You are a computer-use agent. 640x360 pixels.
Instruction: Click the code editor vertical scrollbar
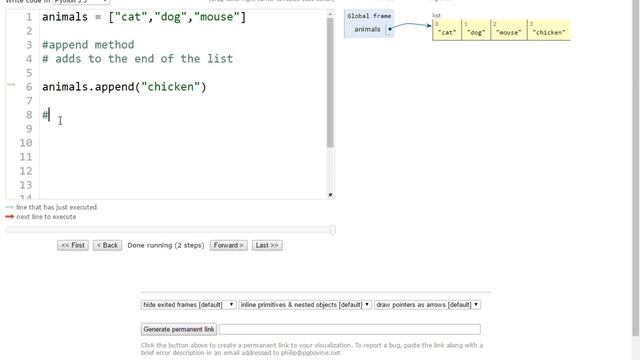click(x=330, y=82)
